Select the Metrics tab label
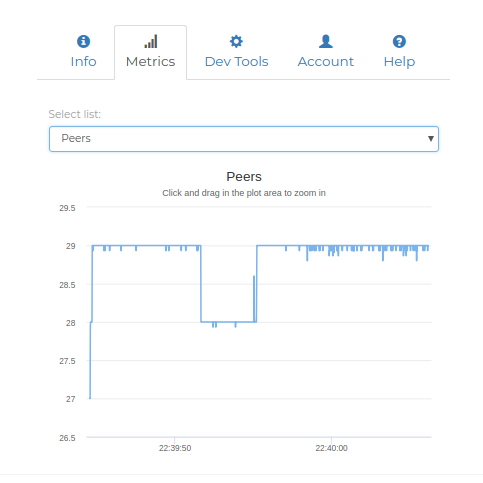 pyautogui.click(x=151, y=62)
